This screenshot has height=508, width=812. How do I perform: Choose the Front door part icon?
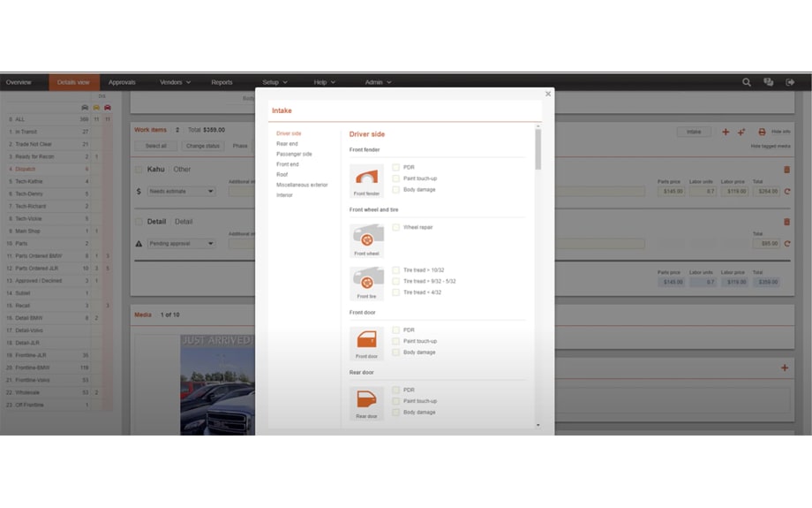tap(366, 341)
